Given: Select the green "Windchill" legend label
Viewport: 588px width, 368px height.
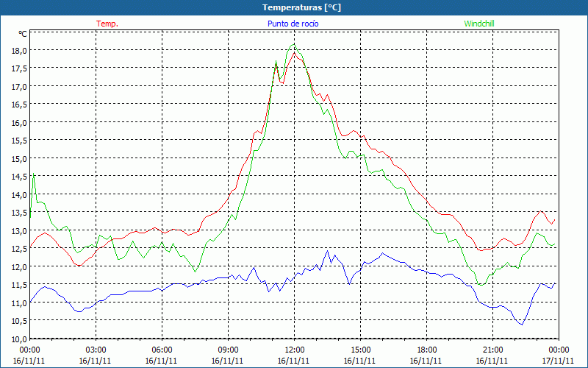Looking at the screenshot, I should (x=479, y=24).
